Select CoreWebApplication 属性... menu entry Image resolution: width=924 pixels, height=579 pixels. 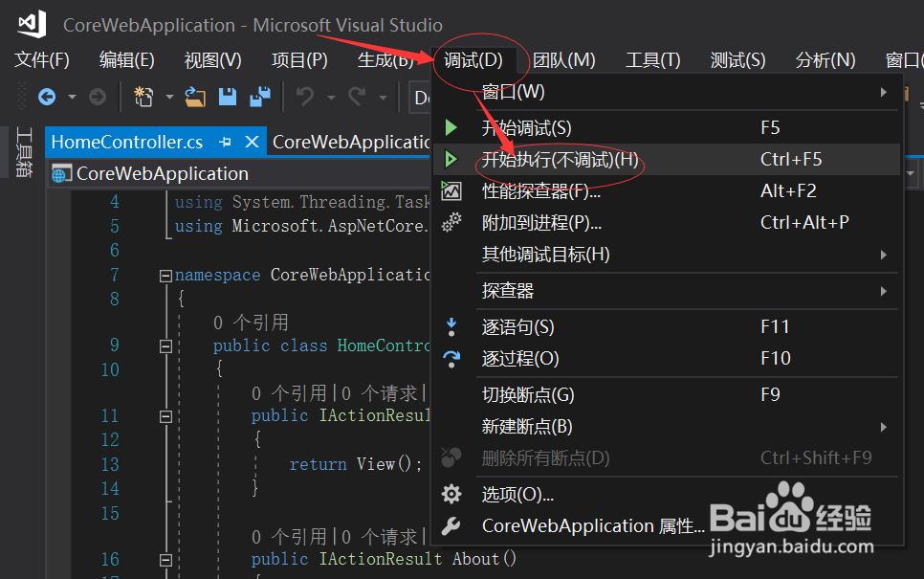667,526
